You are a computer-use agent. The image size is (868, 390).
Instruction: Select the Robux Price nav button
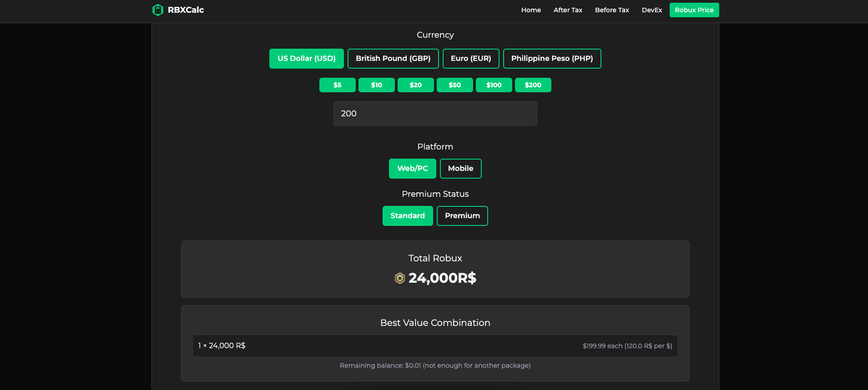pyautogui.click(x=694, y=10)
